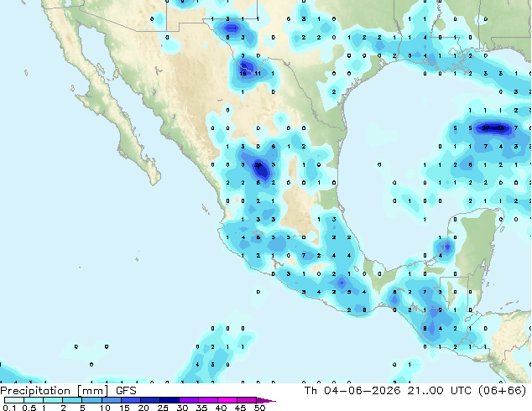Screen dimensions: 532x411
Task: Click the '15' legend scale label
Action: [x=124, y=408]
